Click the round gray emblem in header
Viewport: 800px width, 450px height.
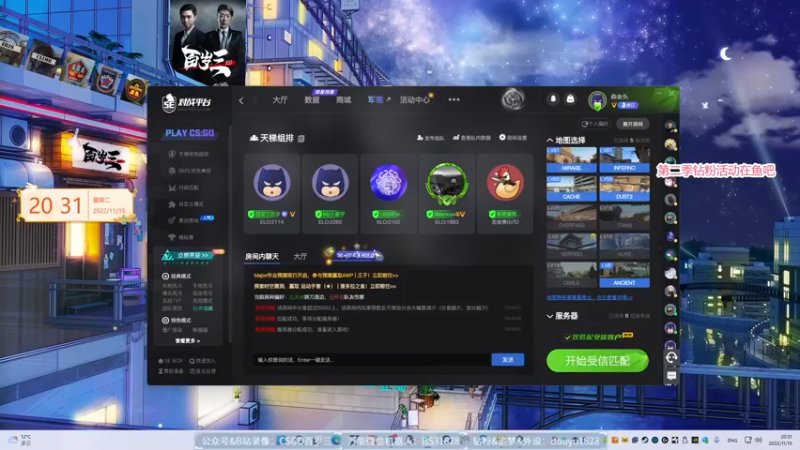click(513, 99)
